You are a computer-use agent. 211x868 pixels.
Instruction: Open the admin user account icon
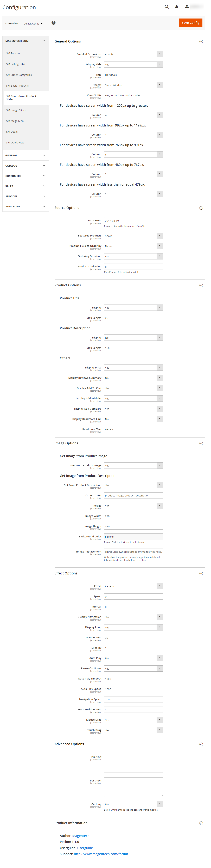click(x=187, y=7)
